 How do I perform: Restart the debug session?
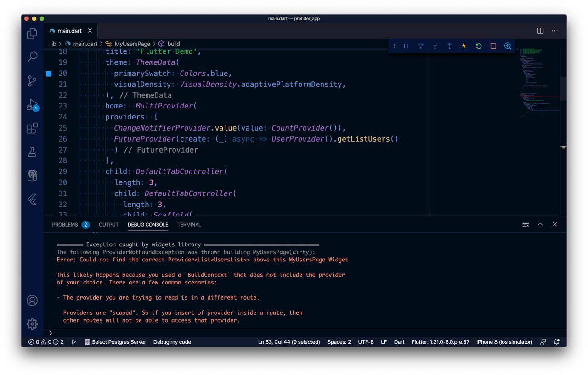pyautogui.click(x=479, y=46)
